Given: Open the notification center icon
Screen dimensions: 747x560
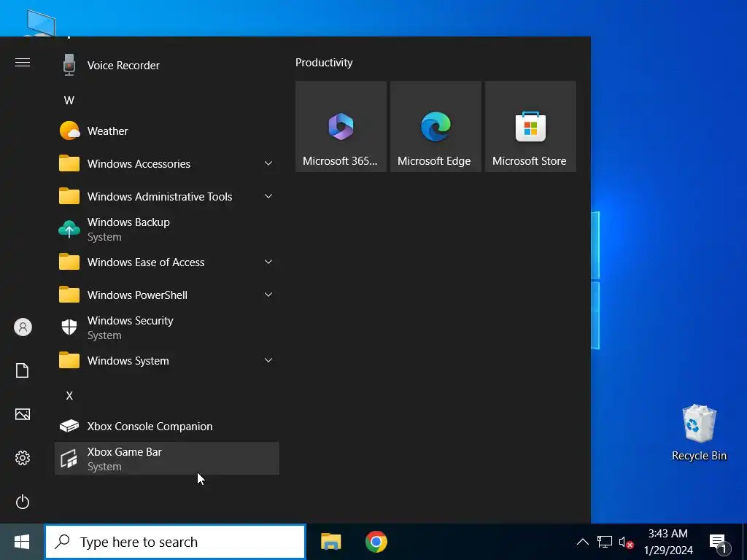Looking at the screenshot, I should pyautogui.click(x=719, y=542).
